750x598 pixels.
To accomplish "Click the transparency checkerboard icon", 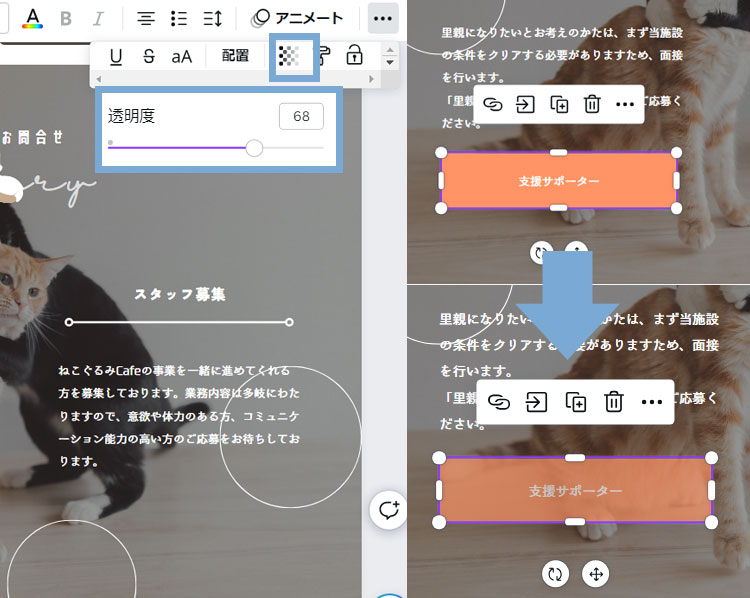I will click(289, 56).
